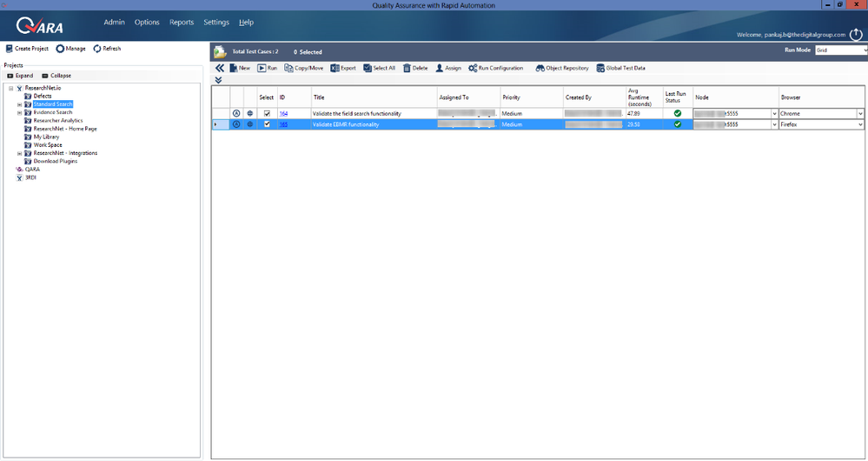Click the double down chevron expander
Screen dimensions: 868x461
219,80
